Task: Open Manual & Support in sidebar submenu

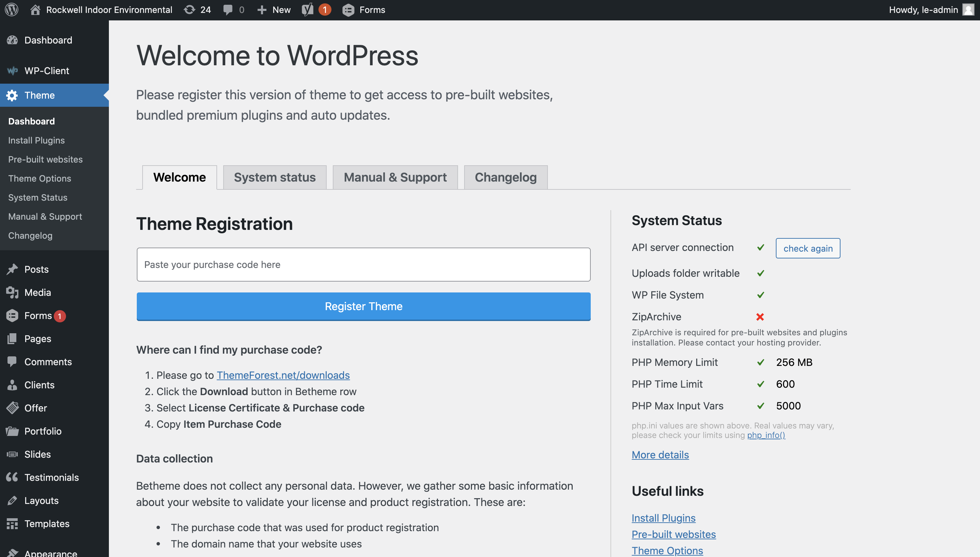Action: tap(45, 217)
